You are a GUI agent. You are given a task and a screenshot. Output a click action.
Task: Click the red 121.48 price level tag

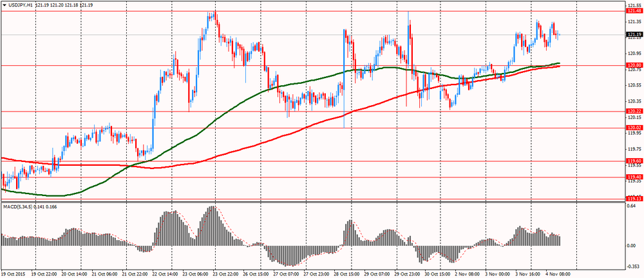(634, 11)
